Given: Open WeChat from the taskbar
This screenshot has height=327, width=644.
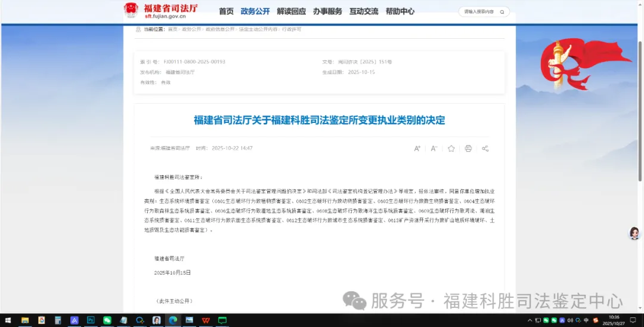Looking at the screenshot, I should (107, 320).
